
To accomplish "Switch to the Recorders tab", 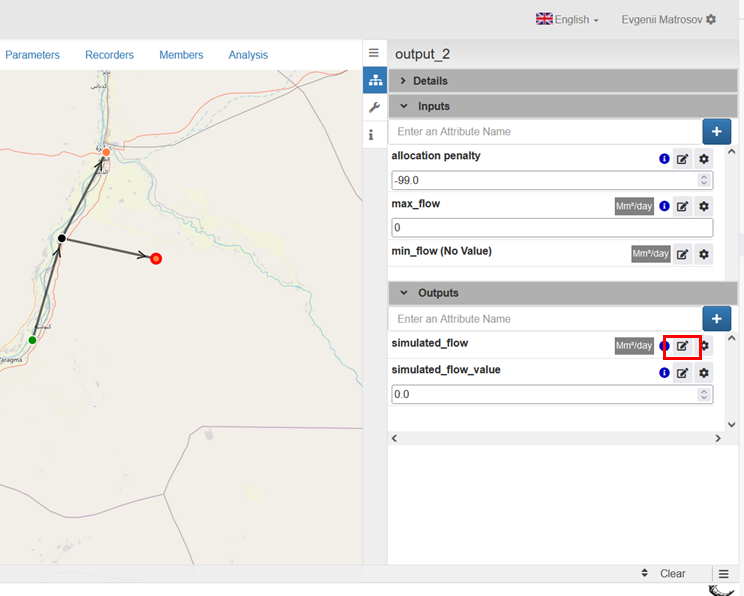I will tap(110, 55).
